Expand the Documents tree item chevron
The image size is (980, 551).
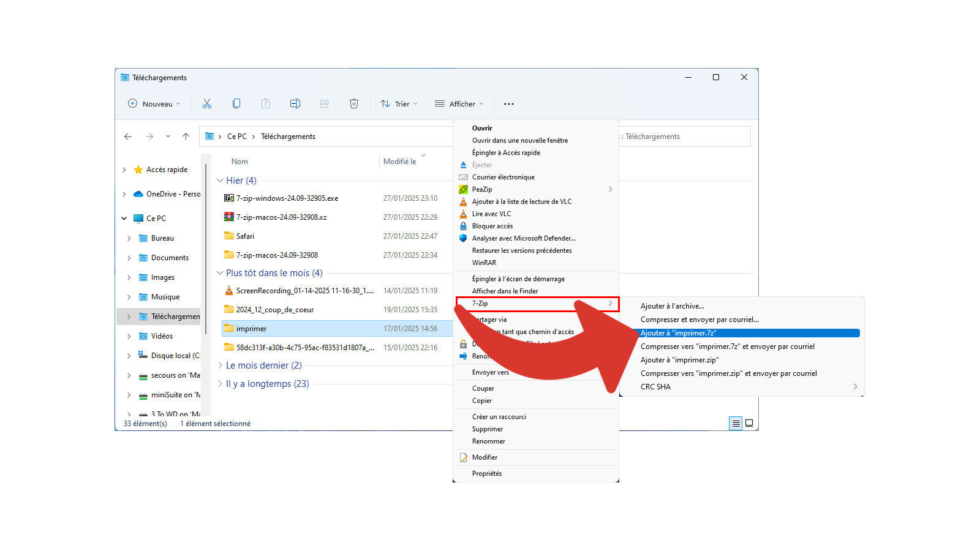click(x=129, y=258)
